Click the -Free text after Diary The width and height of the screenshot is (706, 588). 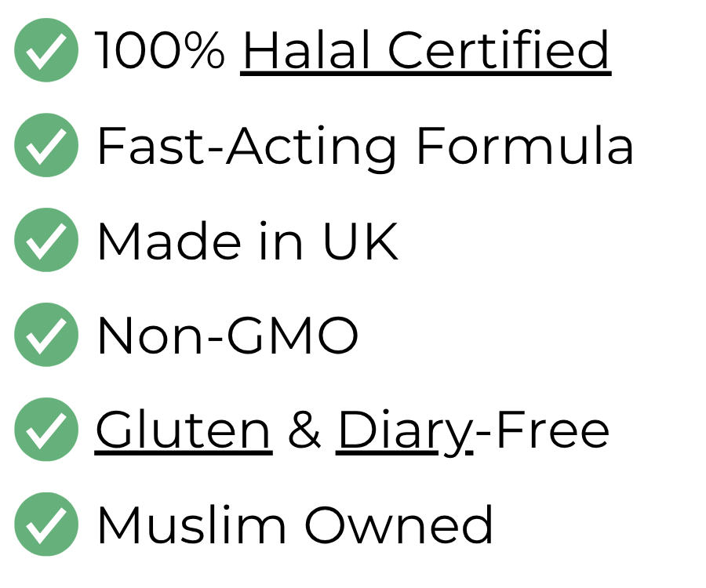point(542,429)
